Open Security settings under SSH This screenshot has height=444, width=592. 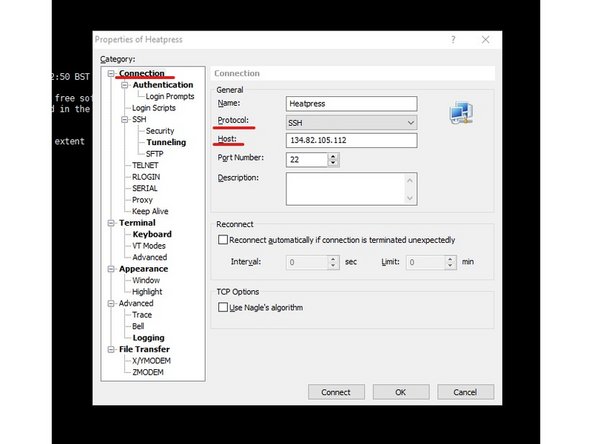click(160, 131)
